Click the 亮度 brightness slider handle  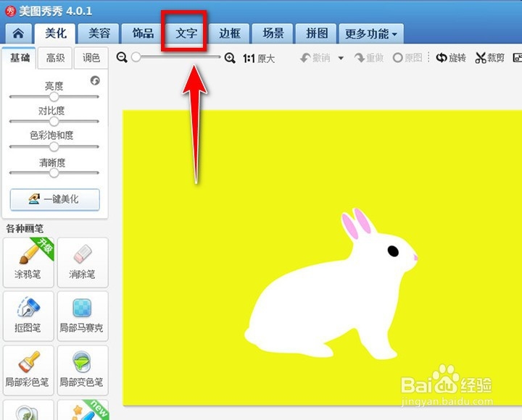54,97
